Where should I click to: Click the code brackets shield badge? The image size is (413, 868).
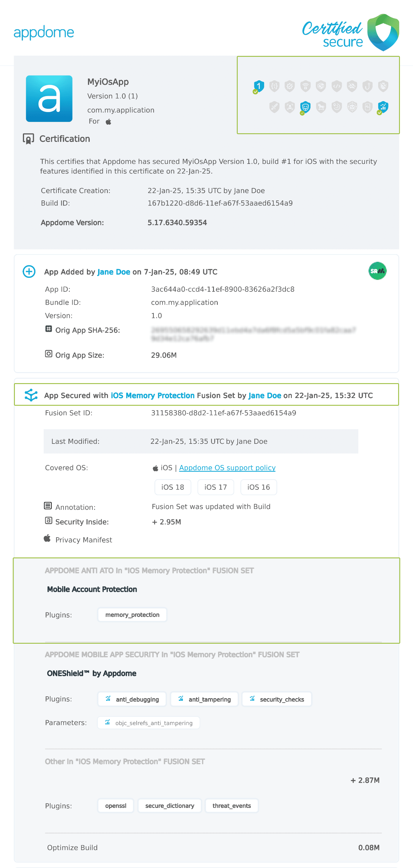click(x=336, y=86)
